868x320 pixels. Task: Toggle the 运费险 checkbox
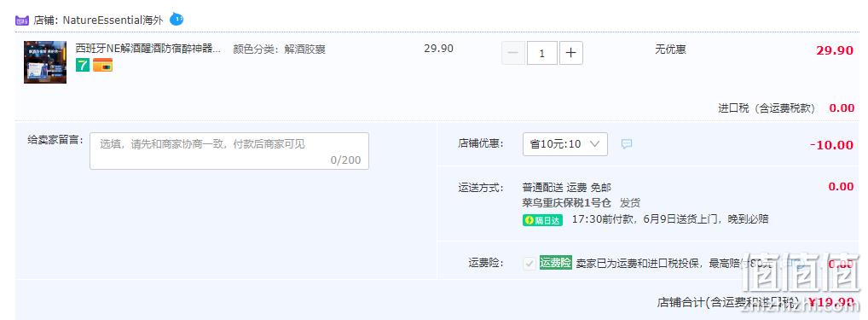click(529, 264)
